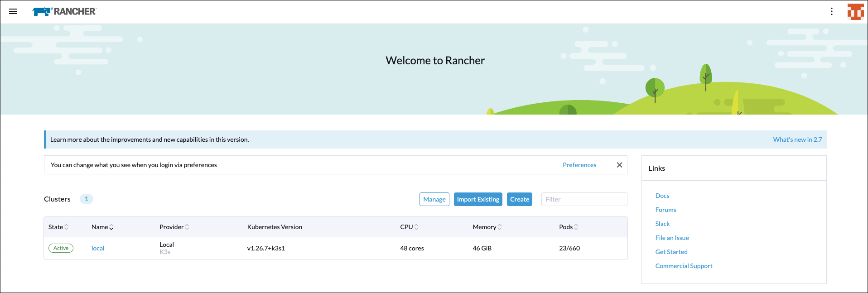Open the user avatar menu

coord(855,12)
